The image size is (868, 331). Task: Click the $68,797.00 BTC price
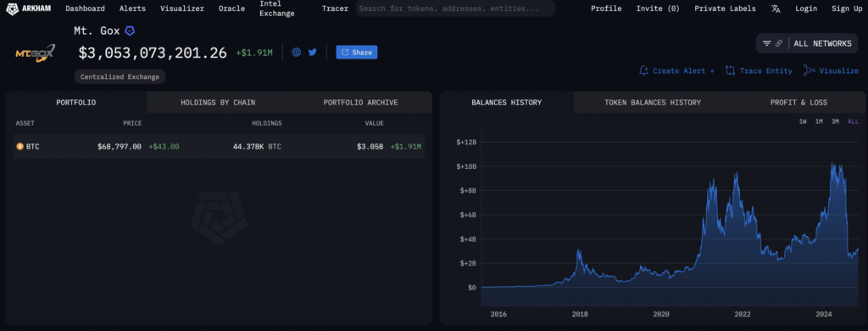(119, 146)
